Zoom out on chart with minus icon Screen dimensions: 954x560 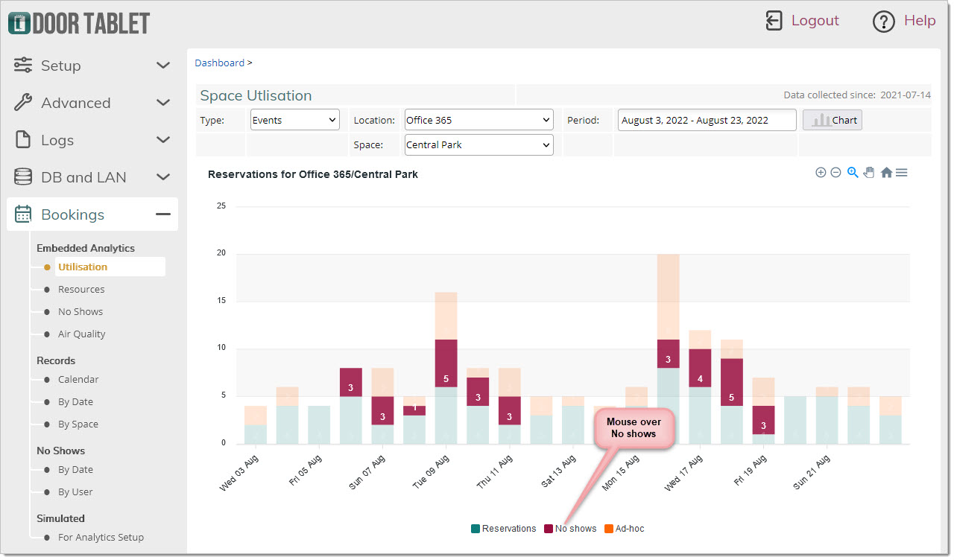pos(835,173)
